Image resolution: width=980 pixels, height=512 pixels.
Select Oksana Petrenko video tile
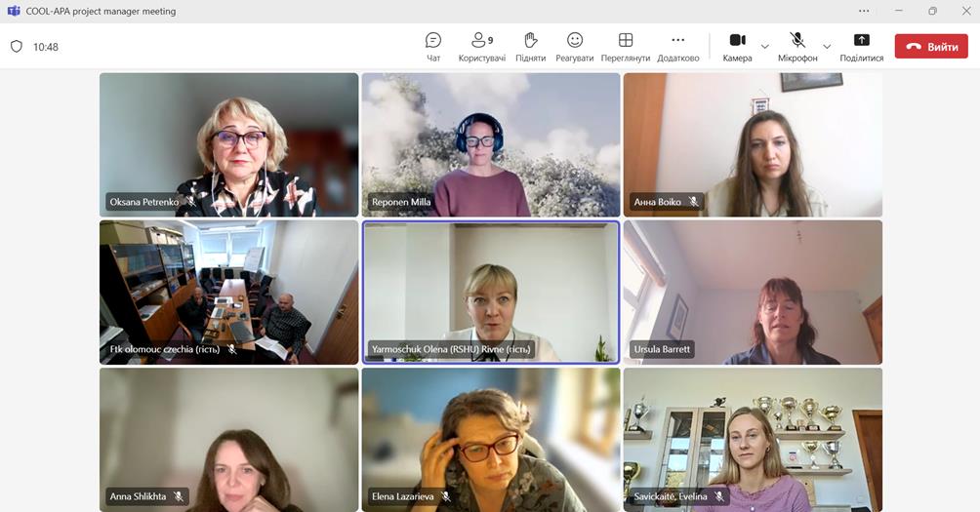[228, 144]
